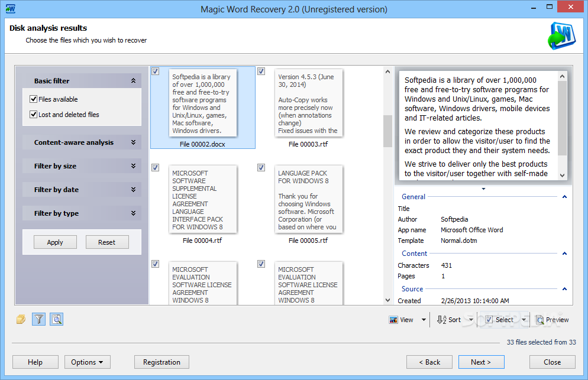Screen dimensions: 588x380
Task: Open the View dropdown arrow
Action: tap(424, 320)
